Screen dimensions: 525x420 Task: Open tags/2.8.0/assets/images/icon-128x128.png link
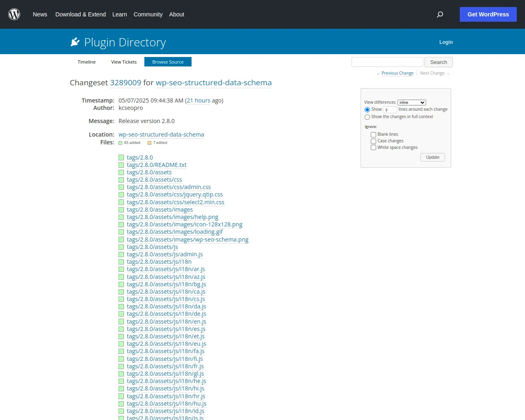tap(185, 224)
